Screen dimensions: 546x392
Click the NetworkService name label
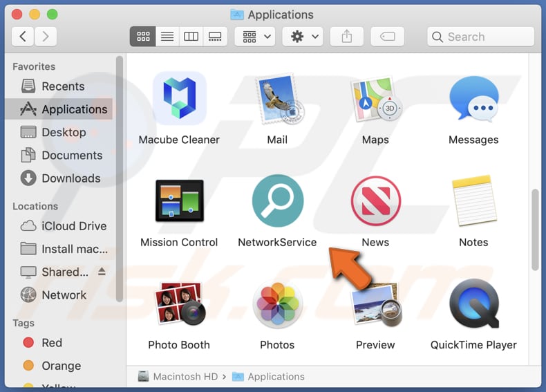click(x=278, y=242)
